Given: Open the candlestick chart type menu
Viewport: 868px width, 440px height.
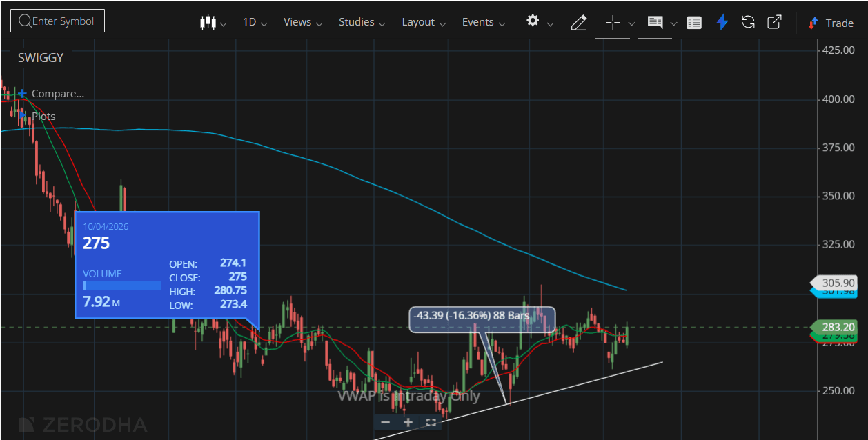Looking at the screenshot, I should 208,22.
